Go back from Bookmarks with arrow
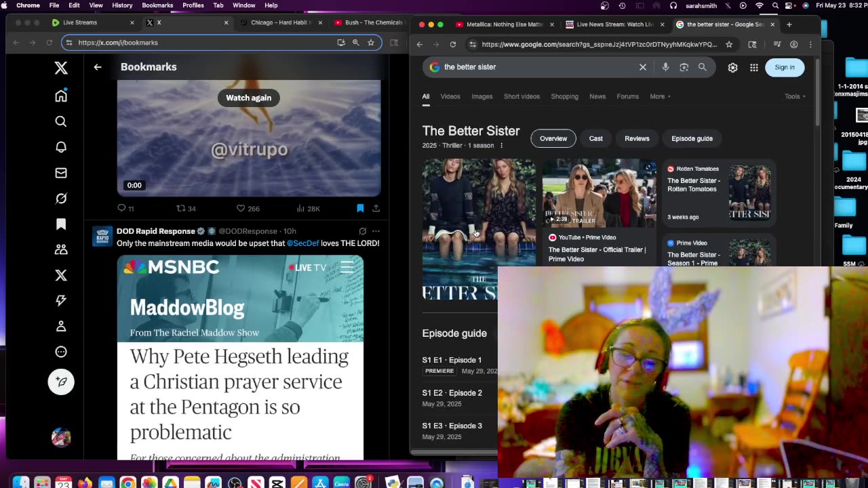Screen dimensions: 868x488 98,67
